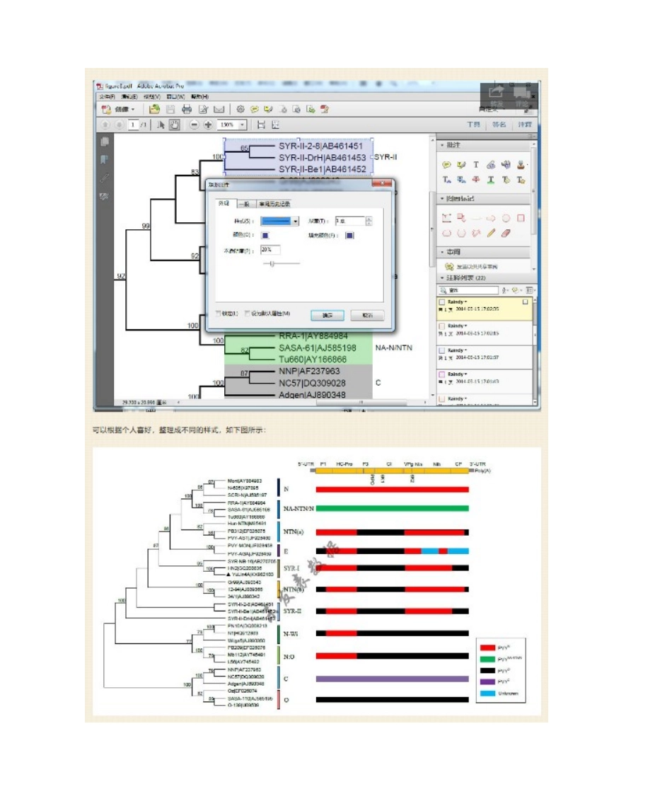Select the strikethrough text tool
Viewport: 672px width, 799px height.
point(476,180)
